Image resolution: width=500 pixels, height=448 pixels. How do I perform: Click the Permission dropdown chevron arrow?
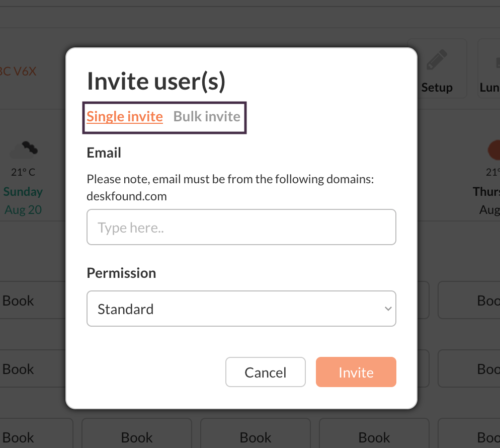pos(387,309)
